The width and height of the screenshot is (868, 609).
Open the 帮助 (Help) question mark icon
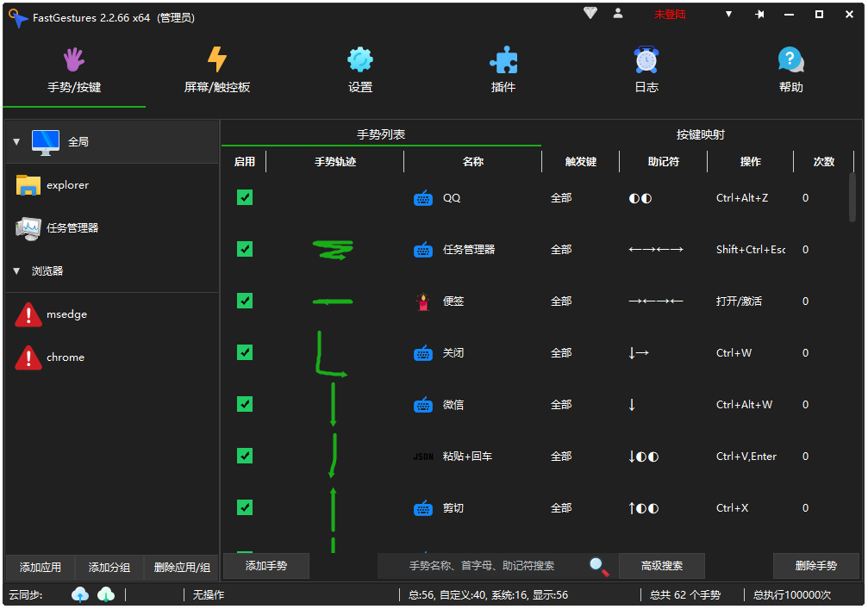coord(790,60)
